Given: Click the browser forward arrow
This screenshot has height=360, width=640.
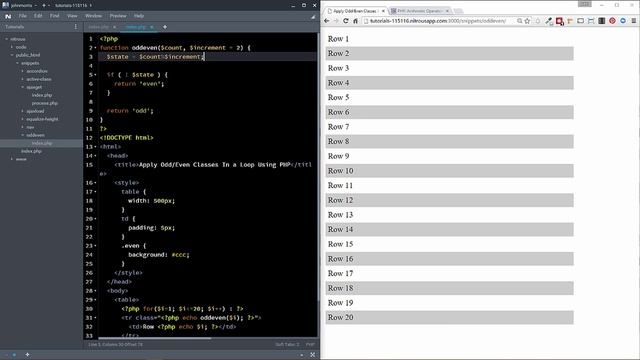Looking at the screenshot, I should pos(336,21).
